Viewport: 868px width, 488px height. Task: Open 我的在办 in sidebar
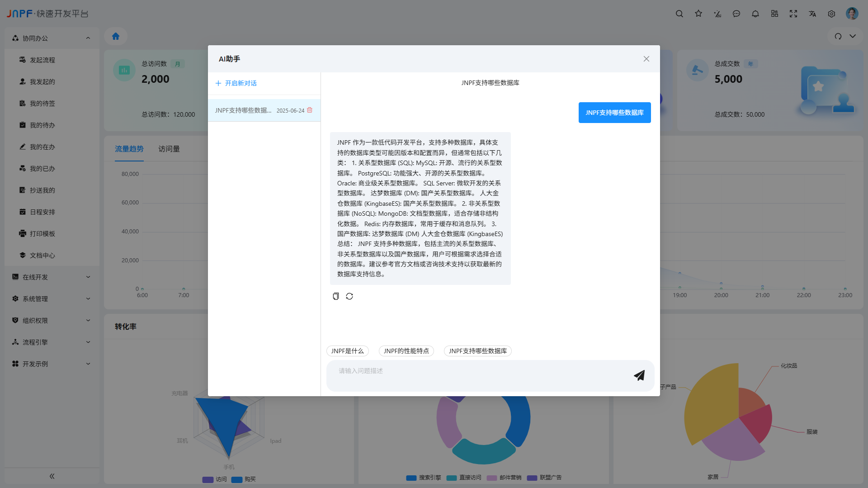52,147
